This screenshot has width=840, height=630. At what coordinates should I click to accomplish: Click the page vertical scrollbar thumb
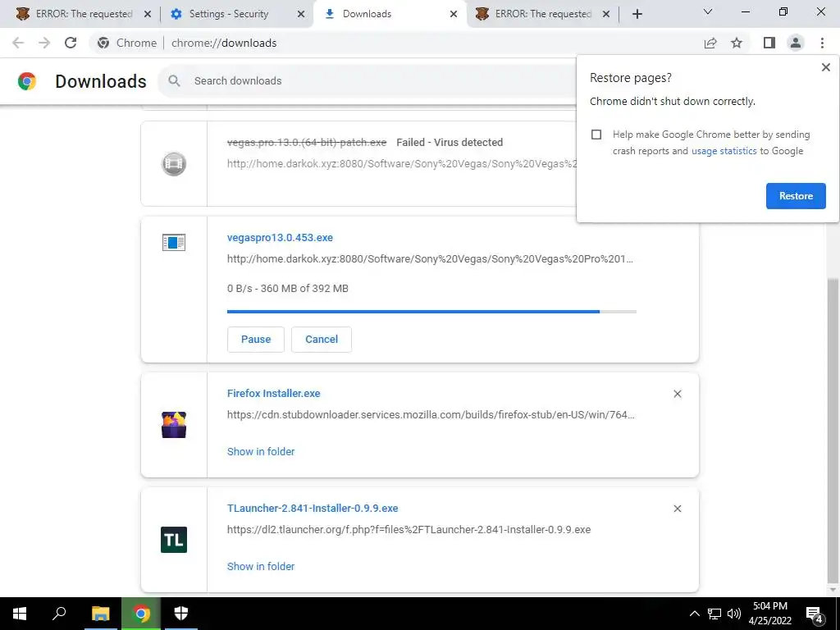833,431
